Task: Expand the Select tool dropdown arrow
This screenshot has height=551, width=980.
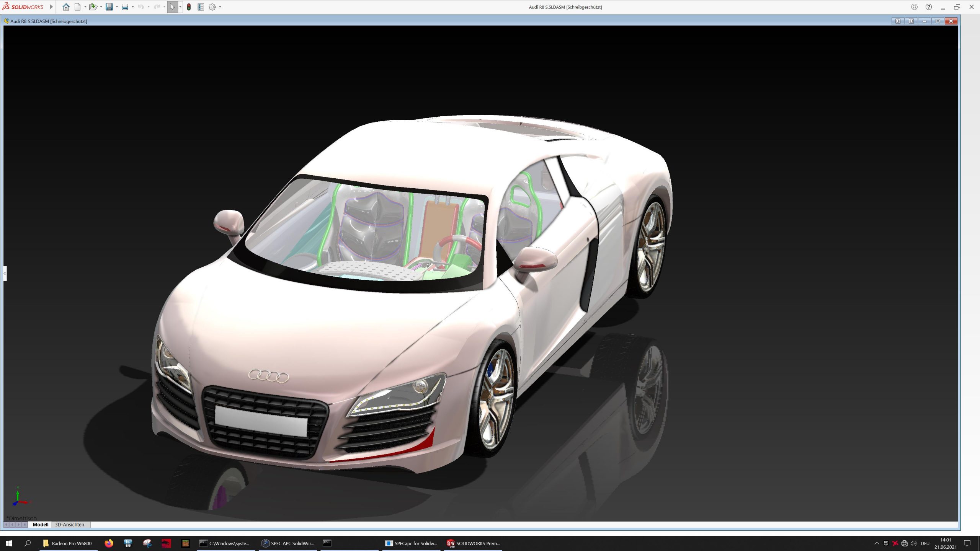Action: [180, 7]
